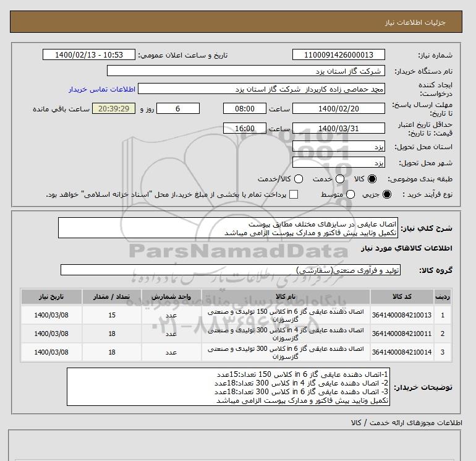
Task: Click the delivery province field استان محل تحویل
Action: click(339, 147)
